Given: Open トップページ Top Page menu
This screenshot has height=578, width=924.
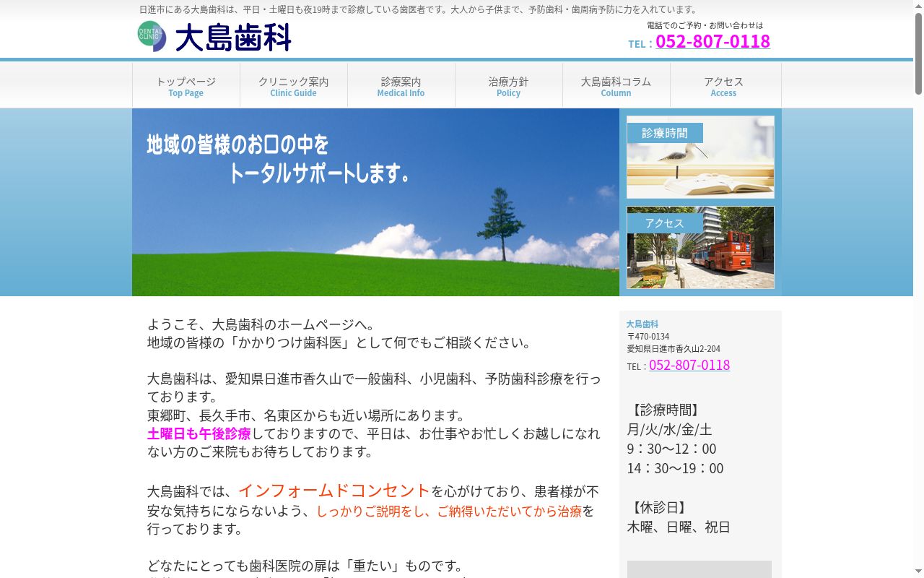Looking at the screenshot, I should tap(186, 86).
